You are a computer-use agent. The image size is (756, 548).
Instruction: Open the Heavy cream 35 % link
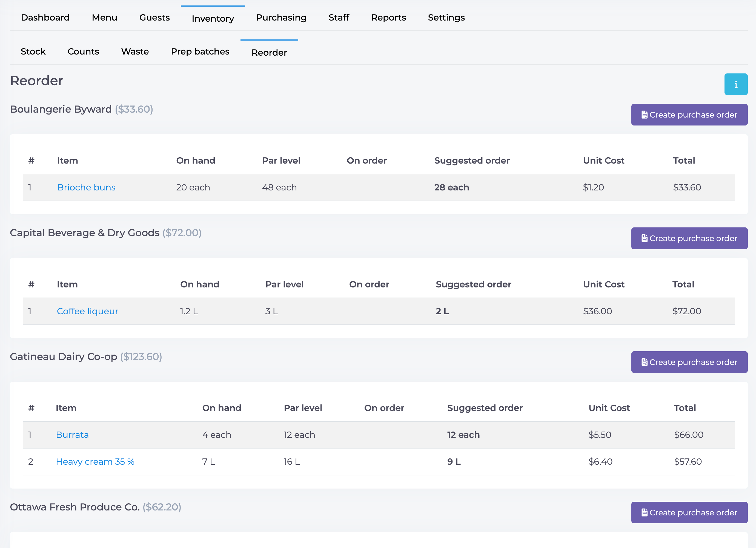tap(95, 462)
